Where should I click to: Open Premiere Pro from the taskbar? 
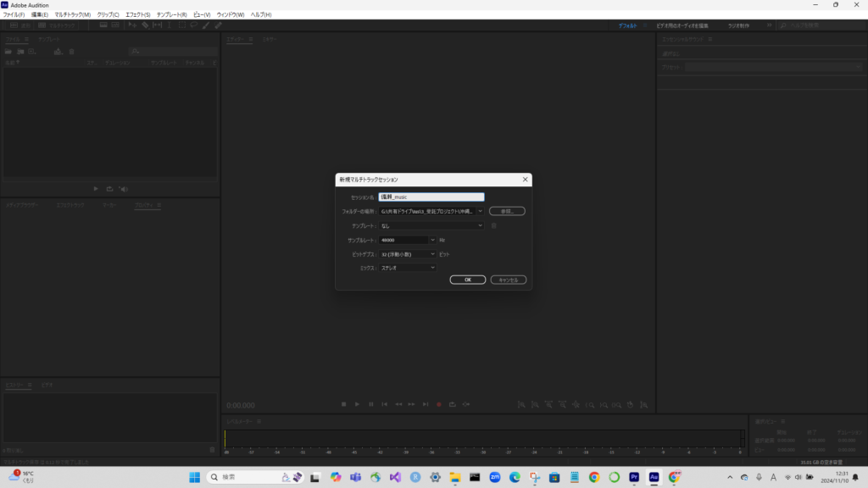(633, 477)
